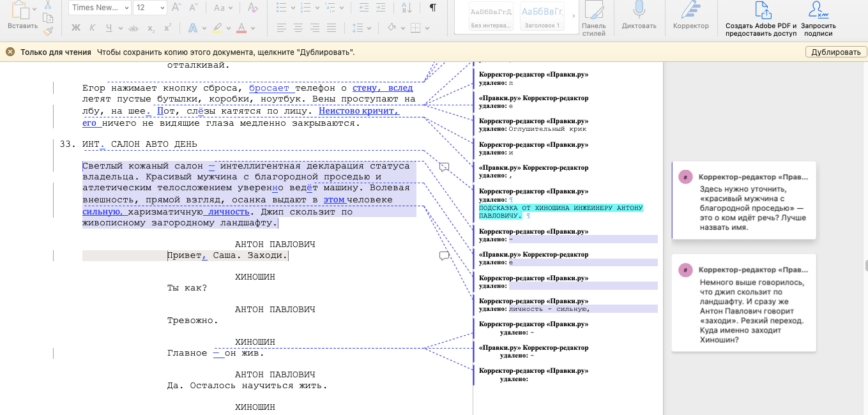This screenshot has height=415, width=868.
Task: Open the font name box showing Times New
Action: coord(100,8)
